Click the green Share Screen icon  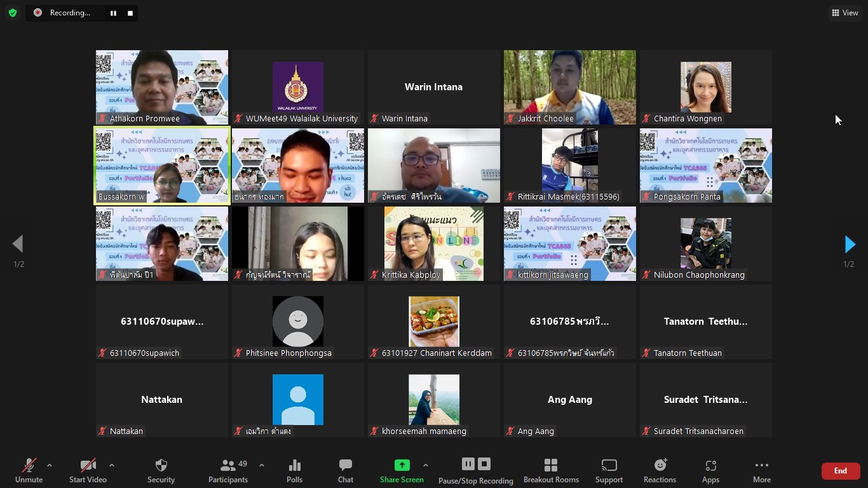tap(402, 465)
